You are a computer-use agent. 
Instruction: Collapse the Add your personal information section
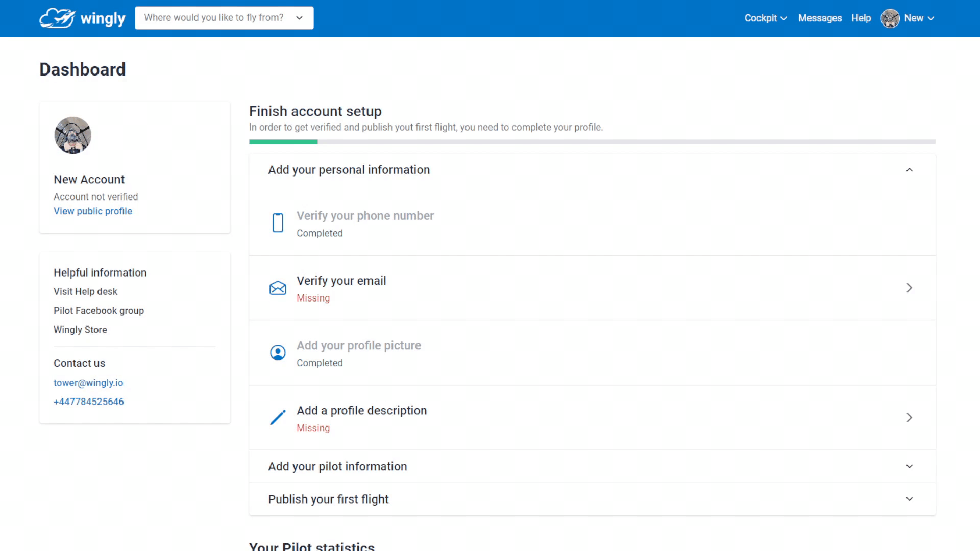click(x=910, y=169)
